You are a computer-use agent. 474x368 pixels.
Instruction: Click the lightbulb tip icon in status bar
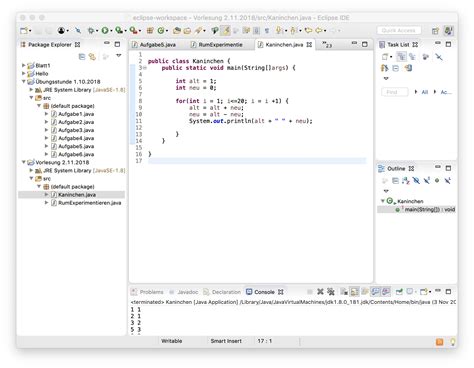(453, 342)
